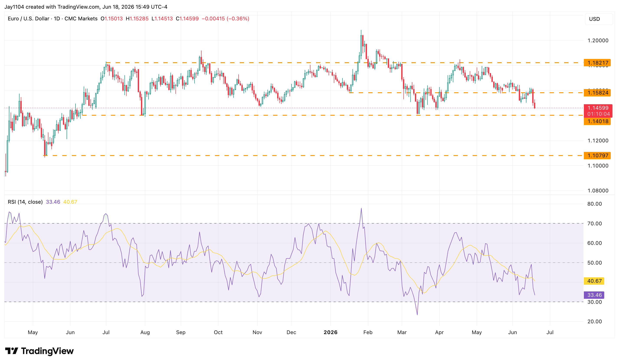619x364 pixels.
Task: Click the Sep time axis label
Action: click(180, 332)
